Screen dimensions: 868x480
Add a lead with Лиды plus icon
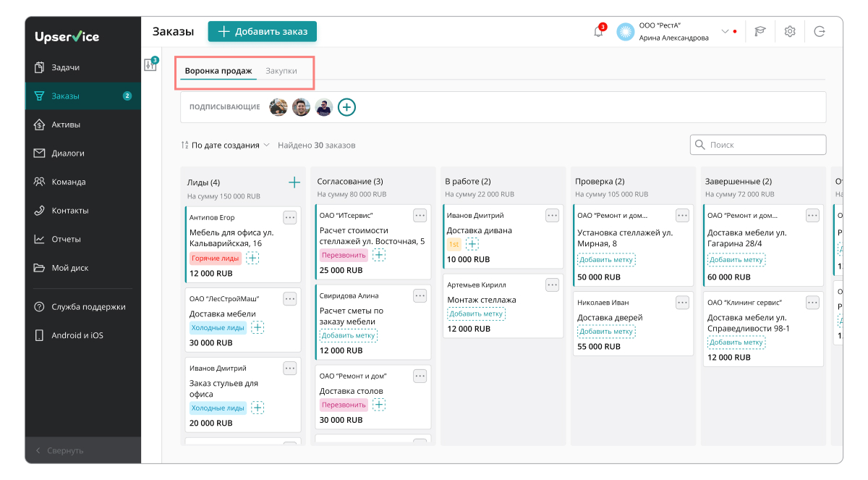pyautogui.click(x=294, y=182)
